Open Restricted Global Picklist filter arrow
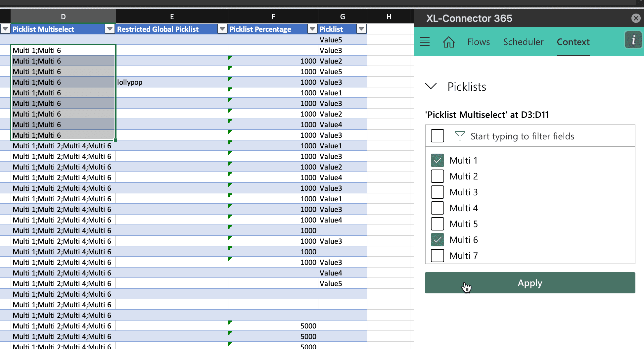The height and width of the screenshot is (349, 644). click(222, 29)
